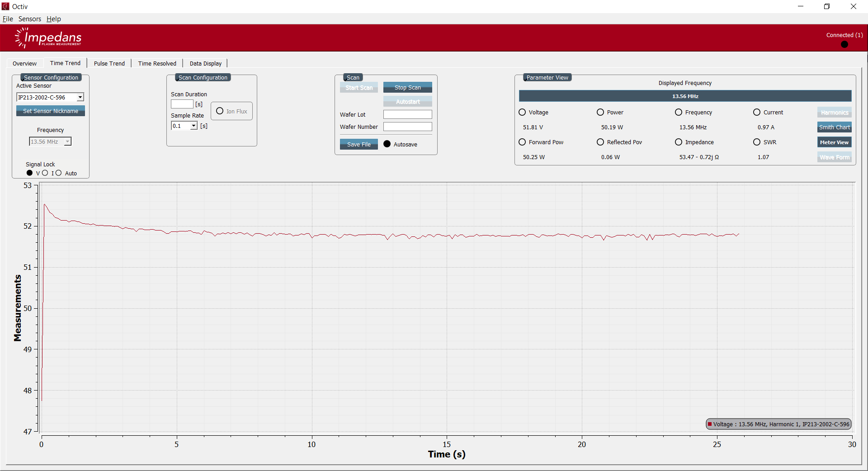Enable the Ion Flux option

click(x=220, y=111)
